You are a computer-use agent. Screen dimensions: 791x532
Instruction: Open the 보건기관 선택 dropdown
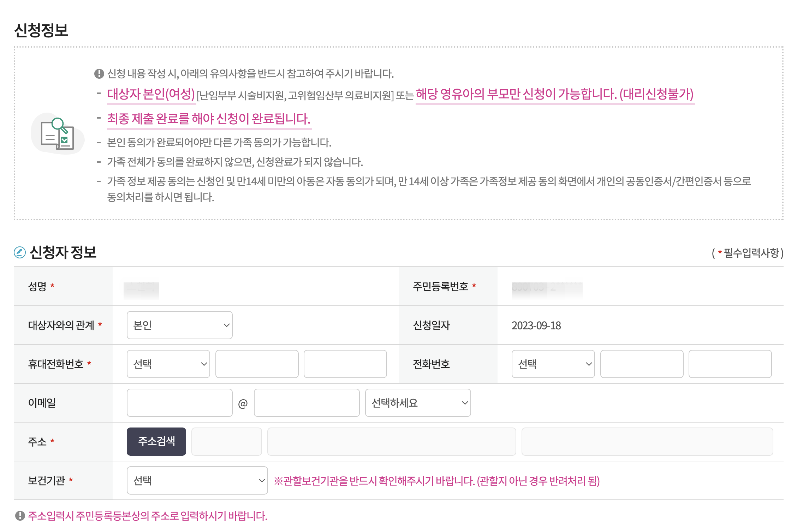(x=197, y=480)
